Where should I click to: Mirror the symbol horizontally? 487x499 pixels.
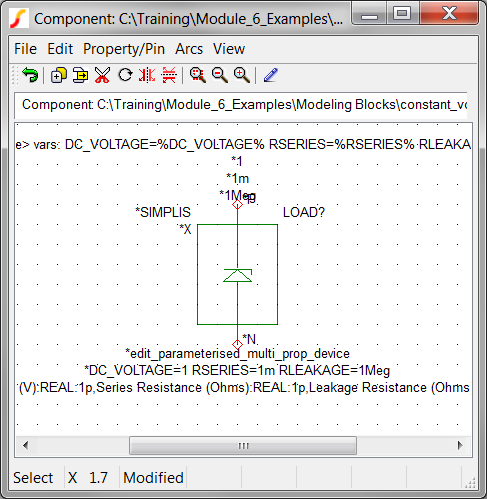point(147,75)
